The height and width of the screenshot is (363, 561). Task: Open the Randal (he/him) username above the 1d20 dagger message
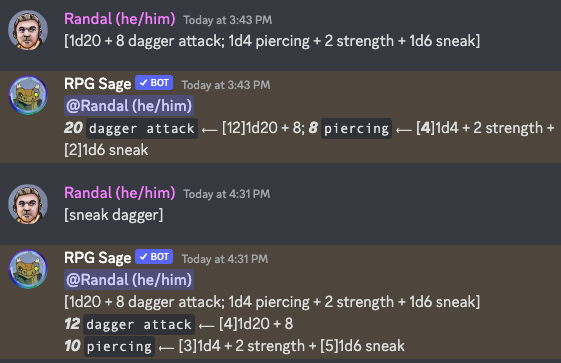click(119, 19)
